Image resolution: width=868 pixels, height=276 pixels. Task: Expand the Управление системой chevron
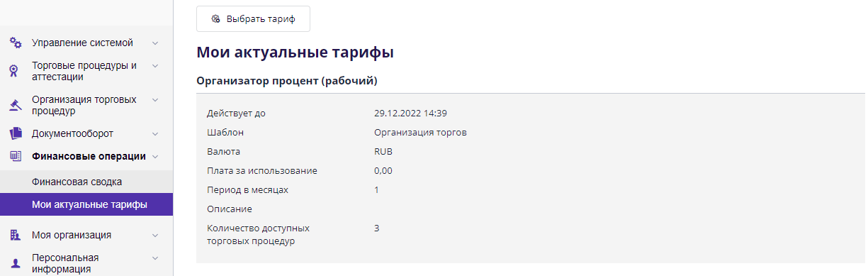click(155, 43)
